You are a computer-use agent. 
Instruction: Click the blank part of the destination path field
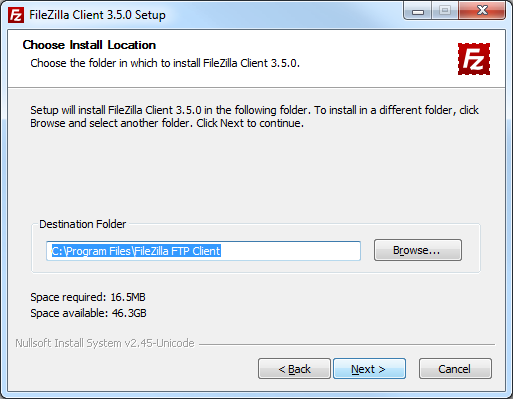tap(290, 251)
